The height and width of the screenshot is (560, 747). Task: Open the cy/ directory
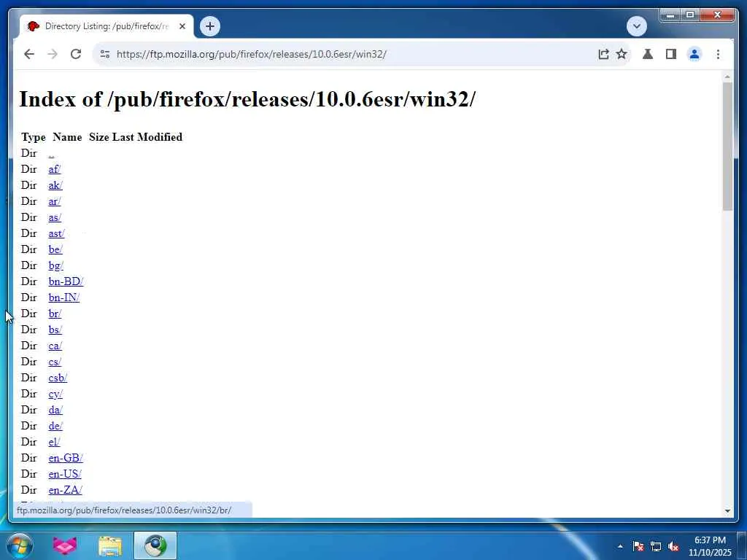pos(55,394)
